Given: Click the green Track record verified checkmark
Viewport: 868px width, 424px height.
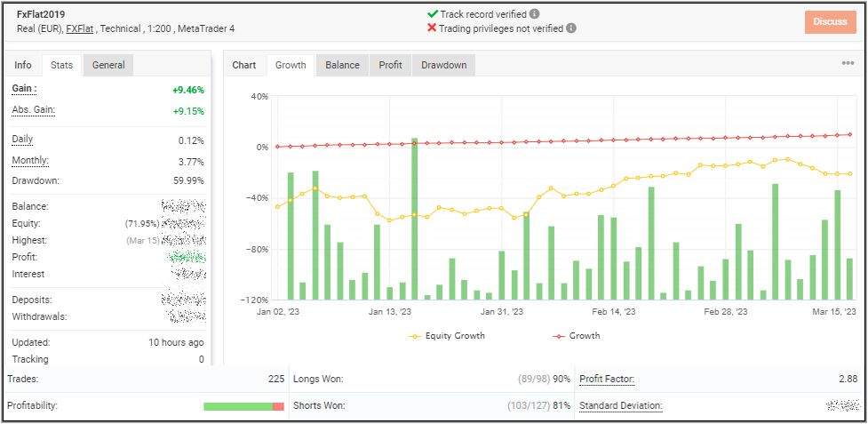Looking at the screenshot, I should (x=433, y=14).
